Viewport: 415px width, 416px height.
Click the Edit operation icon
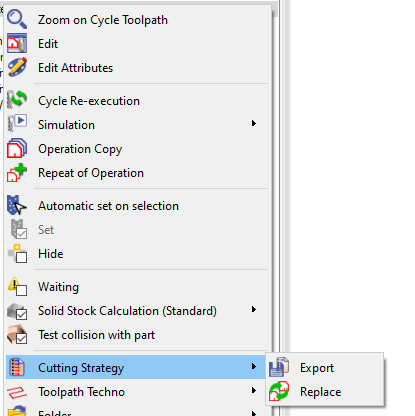click(17, 43)
